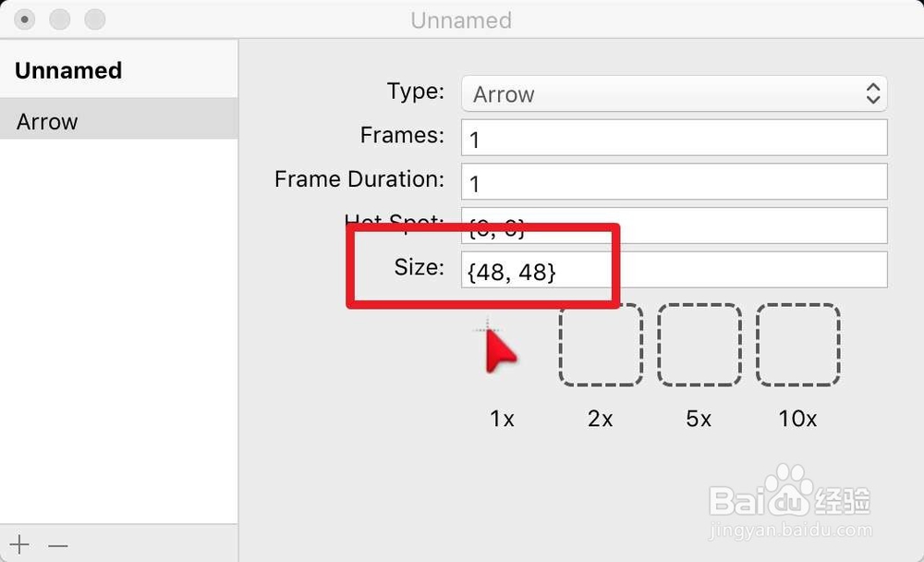The height and width of the screenshot is (562, 924).
Task: Click the empty 5x image slot
Action: coord(699,345)
